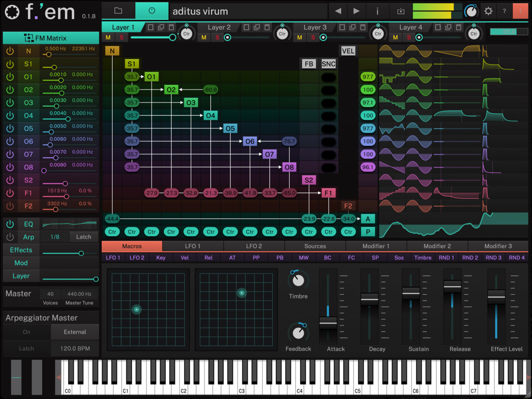Adjust the Effect Level fader
The width and height of the screenshot is (532, 399).
497,296
